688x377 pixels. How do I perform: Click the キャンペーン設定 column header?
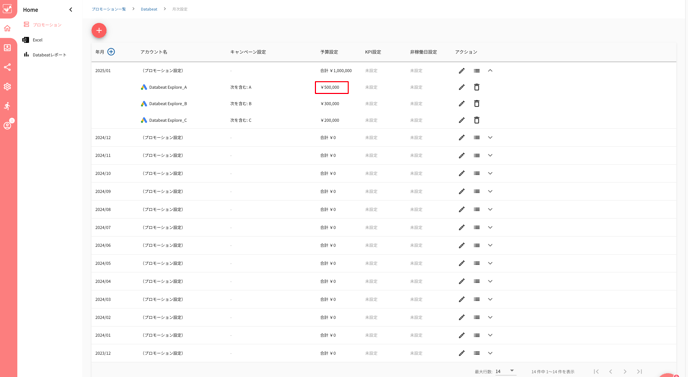click(248, 52)
